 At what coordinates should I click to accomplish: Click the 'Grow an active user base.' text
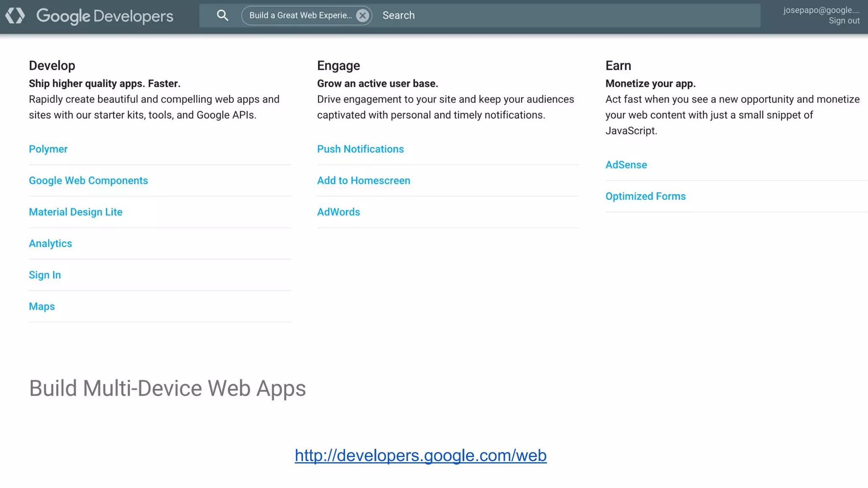click(x=378, y=83)
